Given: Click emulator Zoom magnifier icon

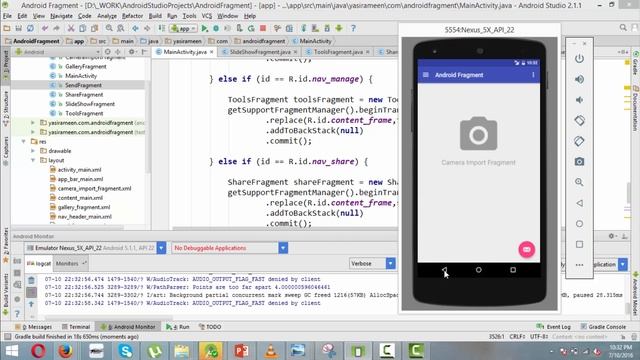Looking at the screenshot, I should pyautogui.click(x=579, y=182).
